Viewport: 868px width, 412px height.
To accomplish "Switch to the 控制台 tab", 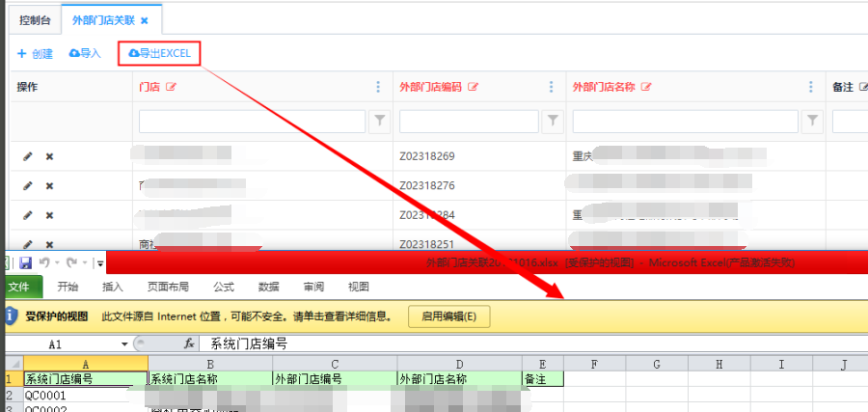I will 36,19.
